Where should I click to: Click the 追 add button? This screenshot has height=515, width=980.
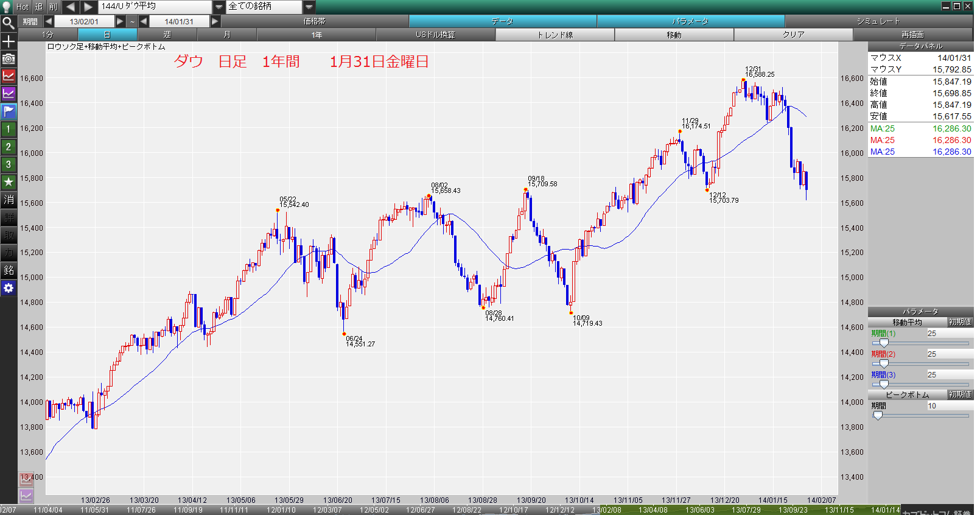[x=39, y=7]
